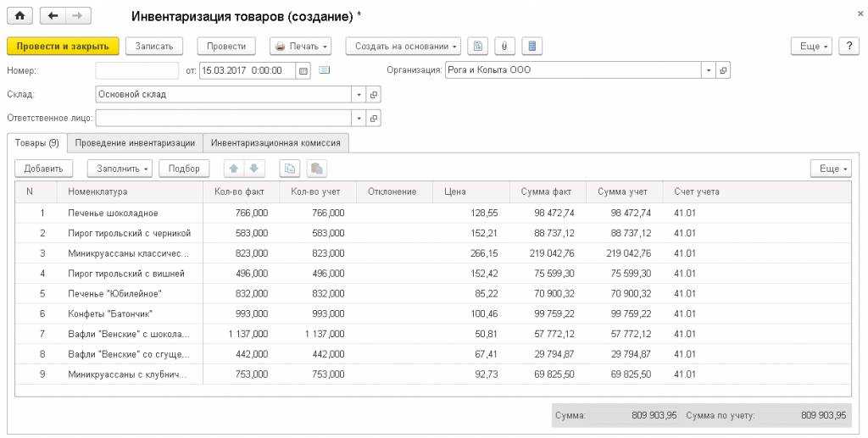Click the Счет учета column header
Screen dimensions: 868x438
pyautogui.click(x=757, y=192)
